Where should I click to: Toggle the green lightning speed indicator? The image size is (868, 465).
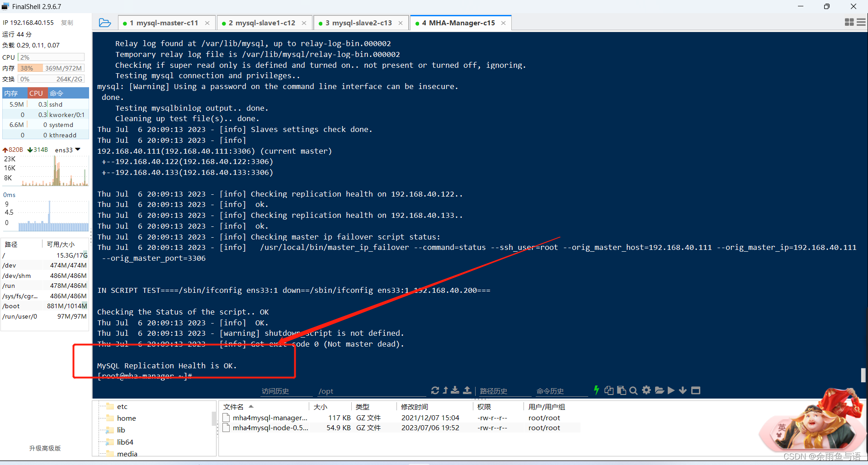(597, 390)
